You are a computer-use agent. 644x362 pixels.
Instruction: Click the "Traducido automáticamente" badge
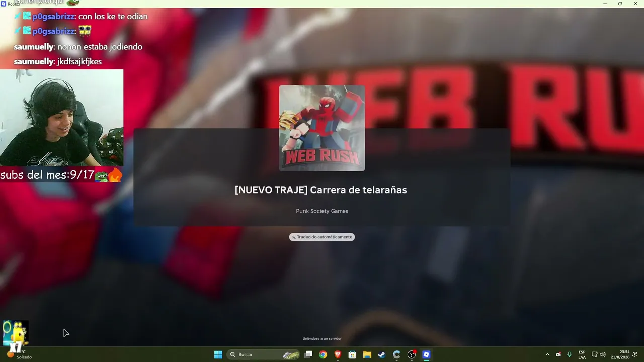(322, 237)
